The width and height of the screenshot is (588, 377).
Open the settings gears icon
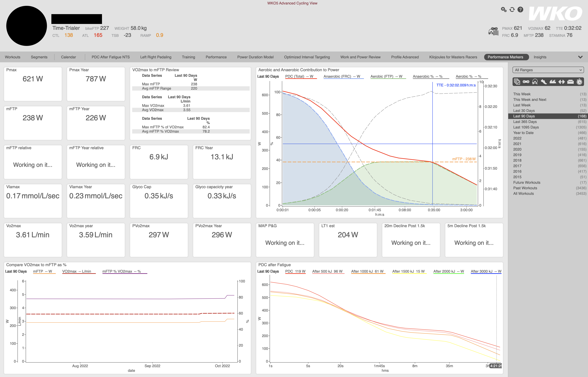click(x=504, y=10)
